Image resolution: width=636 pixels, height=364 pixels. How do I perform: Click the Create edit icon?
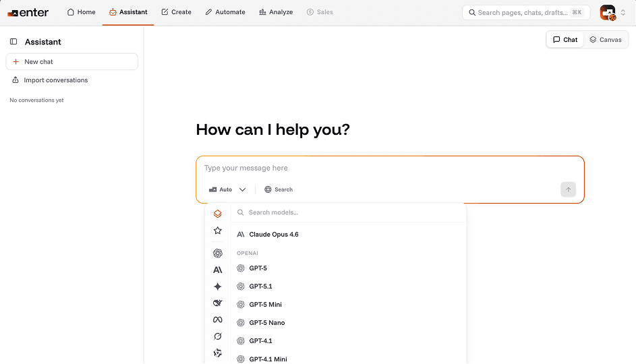165,12
